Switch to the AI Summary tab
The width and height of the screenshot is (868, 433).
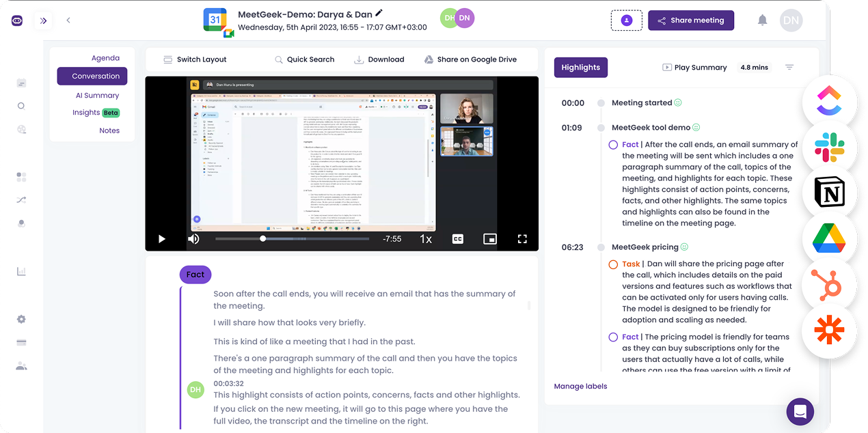tap(97, 96)
